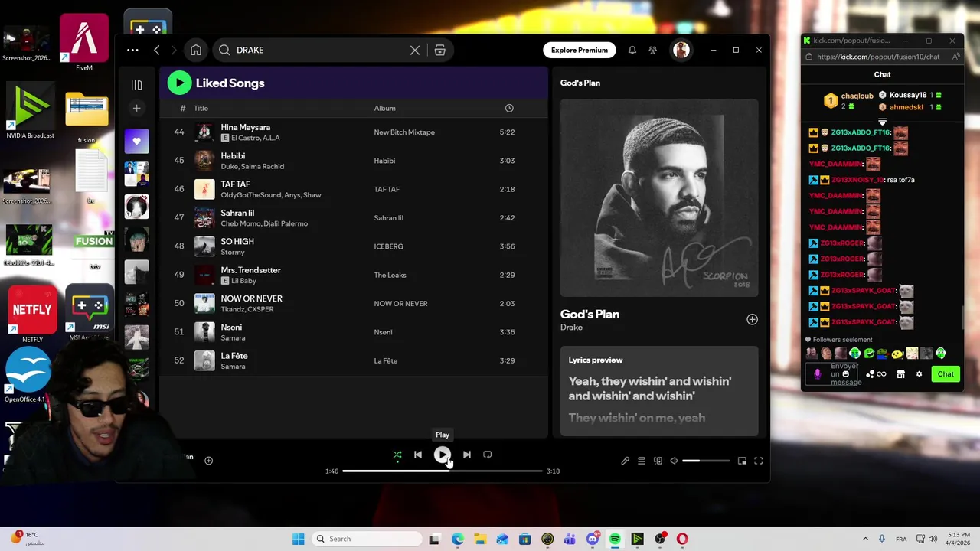Expand the Kick chat leaderboard arrow
The image size is (980, 551).
(882, 122)
